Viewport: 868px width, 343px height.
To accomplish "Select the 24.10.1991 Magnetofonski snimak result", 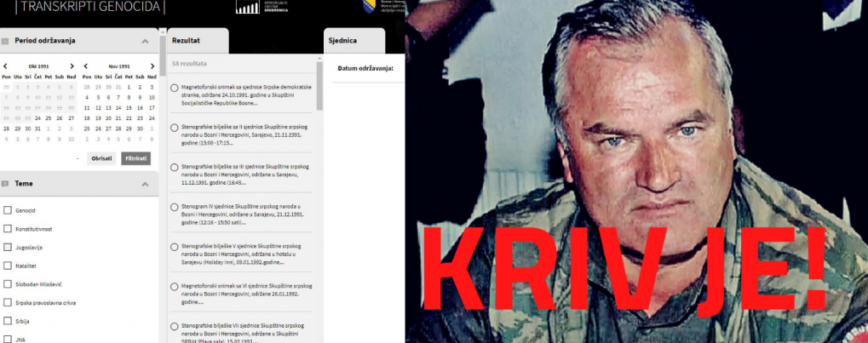I will tap(175, 88).
